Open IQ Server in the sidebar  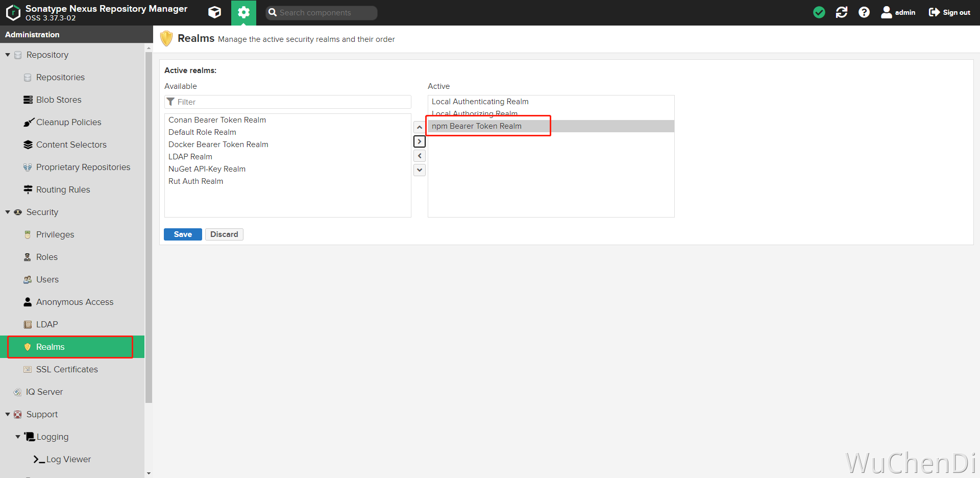click(x=44, y=392)
